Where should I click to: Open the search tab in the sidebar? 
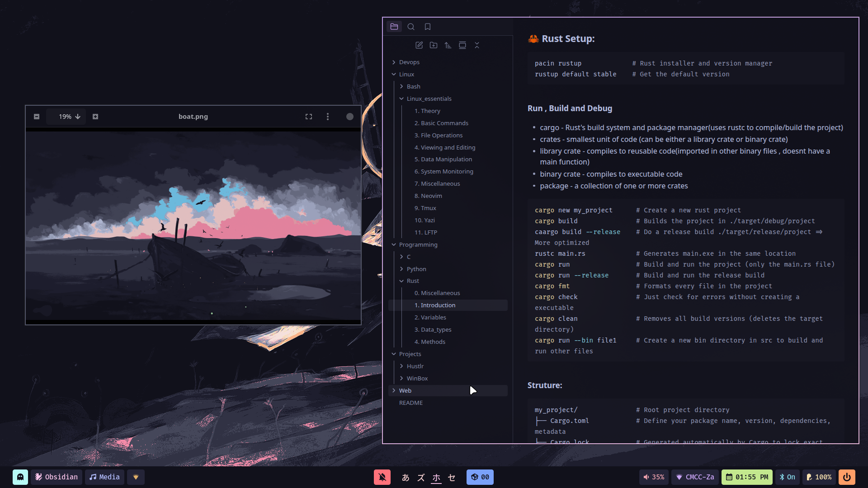pyautogui.click(x=410, y=27)
